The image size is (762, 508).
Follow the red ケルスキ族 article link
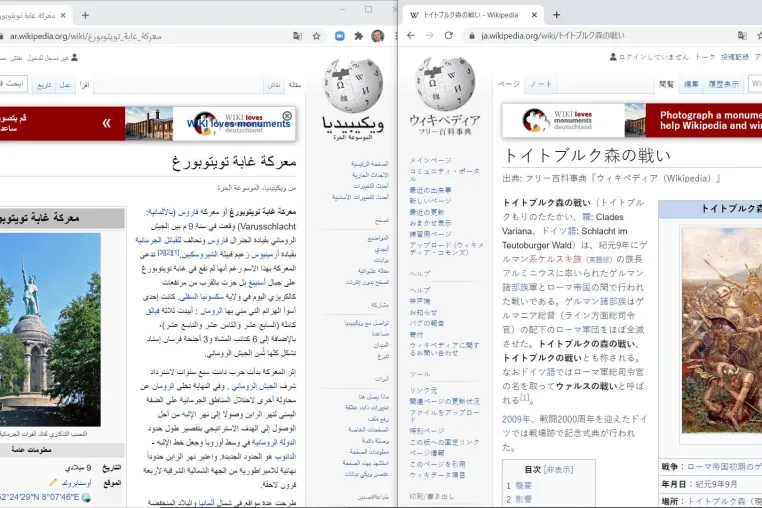pyautogui.click(x=559, y=259)
